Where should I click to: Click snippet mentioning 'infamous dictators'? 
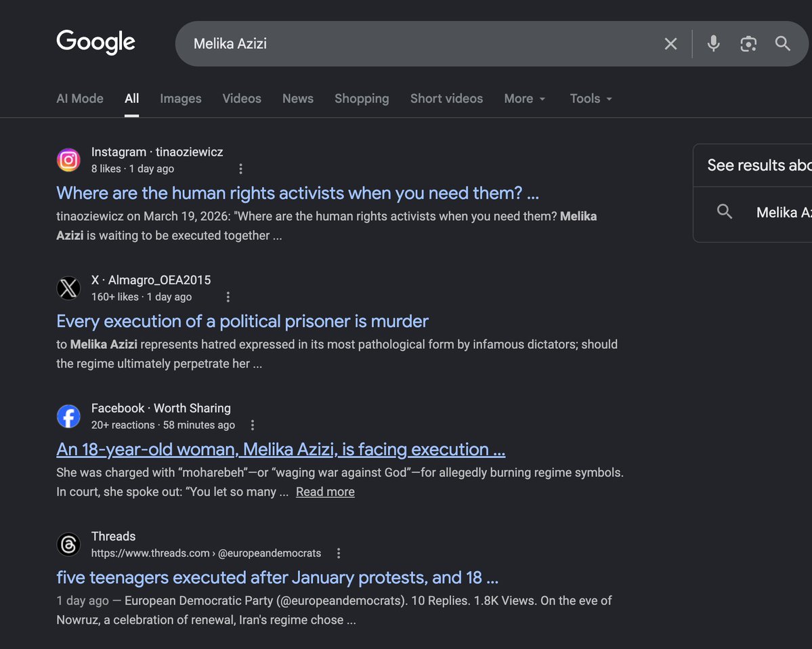tap(337, 354)
